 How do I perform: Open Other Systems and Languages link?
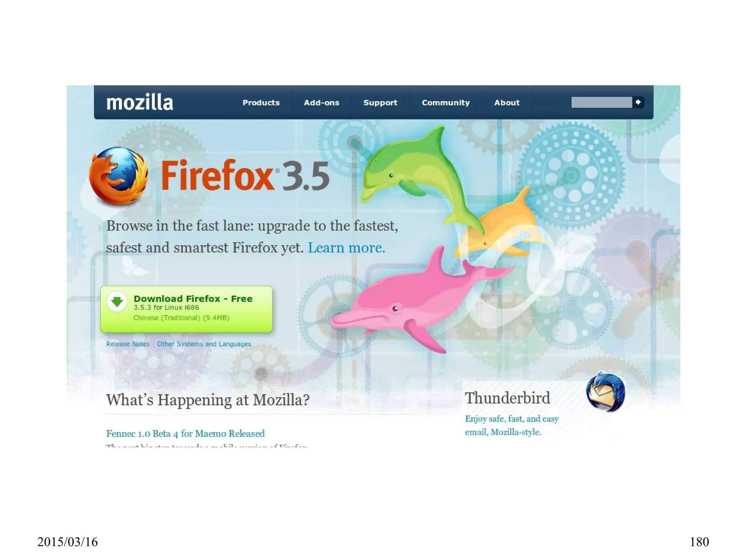pyautogui.click(x=204, y=344)
